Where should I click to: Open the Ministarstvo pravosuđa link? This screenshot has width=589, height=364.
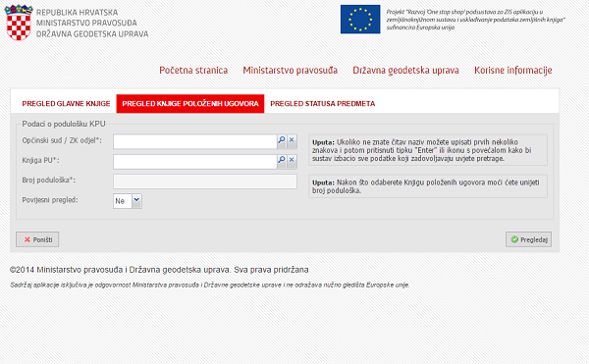290,71
